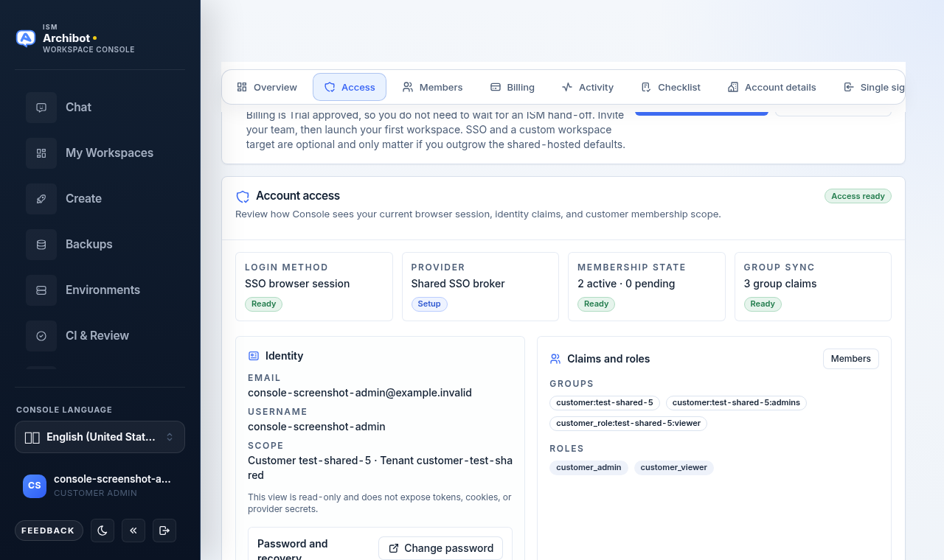Click the CI & Review check icon
The height and width of the screenshot is (560, 944).
click(41, 336)
